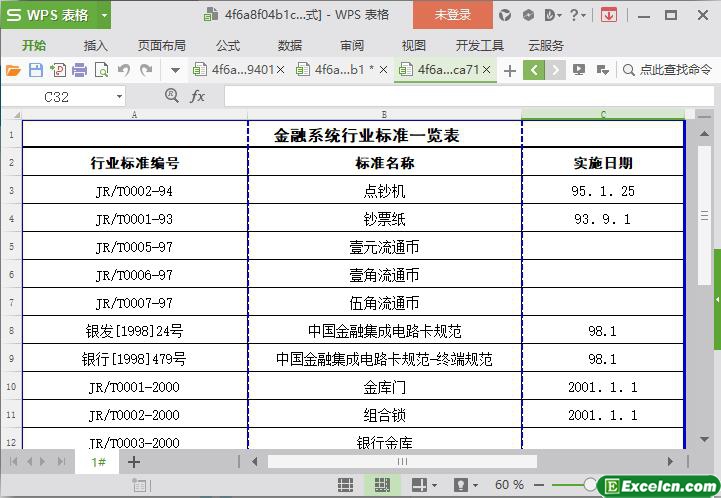Expand quick access toolbar dropdown arrow
Viewport: 721px width, 498px height.
[175, 71]
